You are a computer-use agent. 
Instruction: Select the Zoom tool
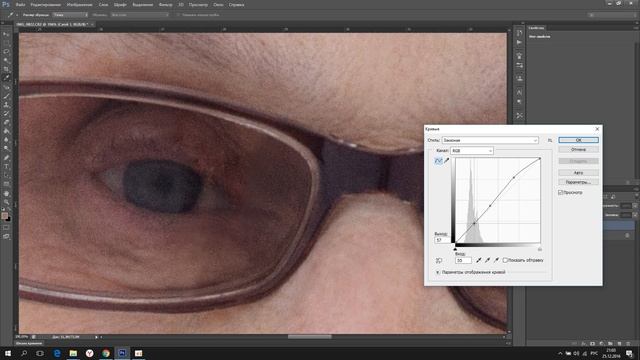tap(6, 202)
